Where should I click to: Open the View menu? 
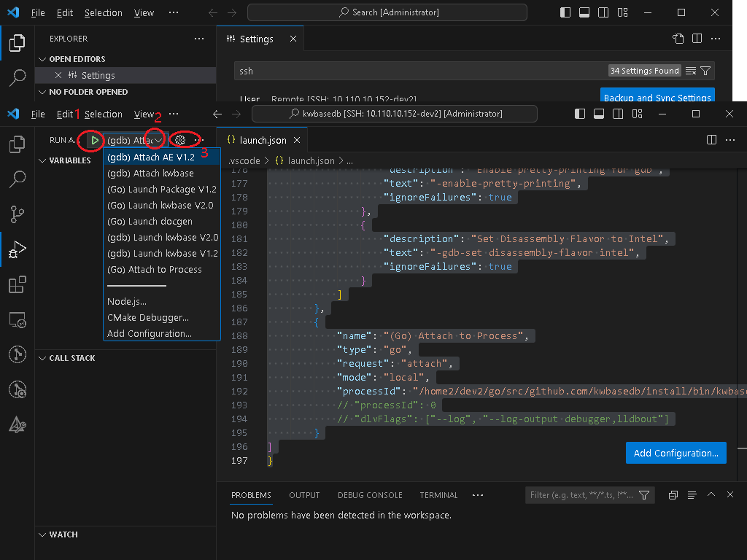(x=144, y=114)
